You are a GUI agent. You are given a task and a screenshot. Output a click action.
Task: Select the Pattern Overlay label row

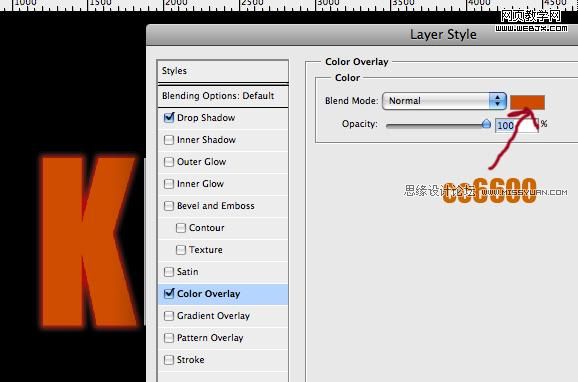pyautogui.click(x=210, y=338)
